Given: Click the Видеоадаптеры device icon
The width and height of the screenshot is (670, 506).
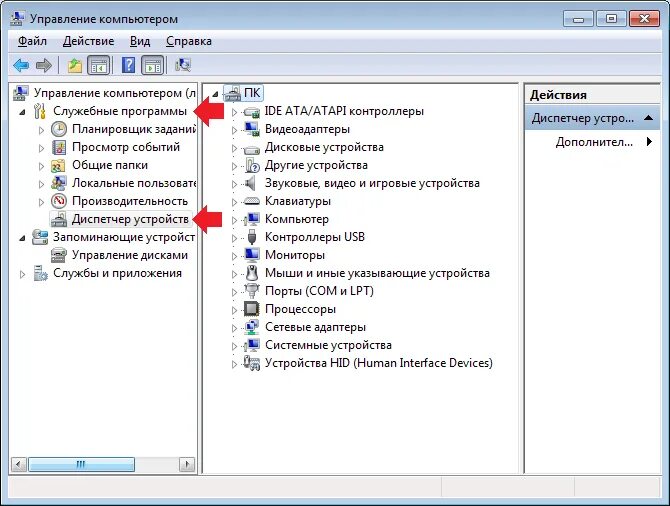Looking at the screenshot, I should pyautogui.click(x=252, y=129).
